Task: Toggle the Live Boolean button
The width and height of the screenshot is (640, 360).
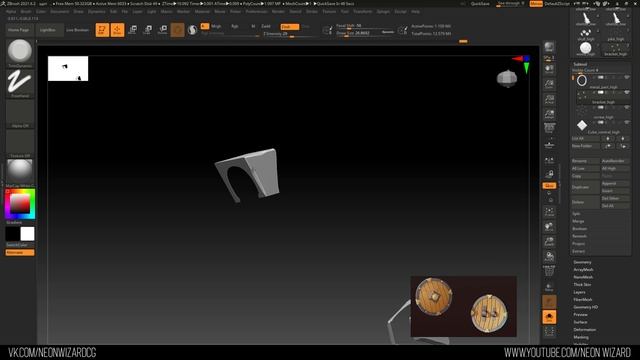Action: (x=78, y=30)
